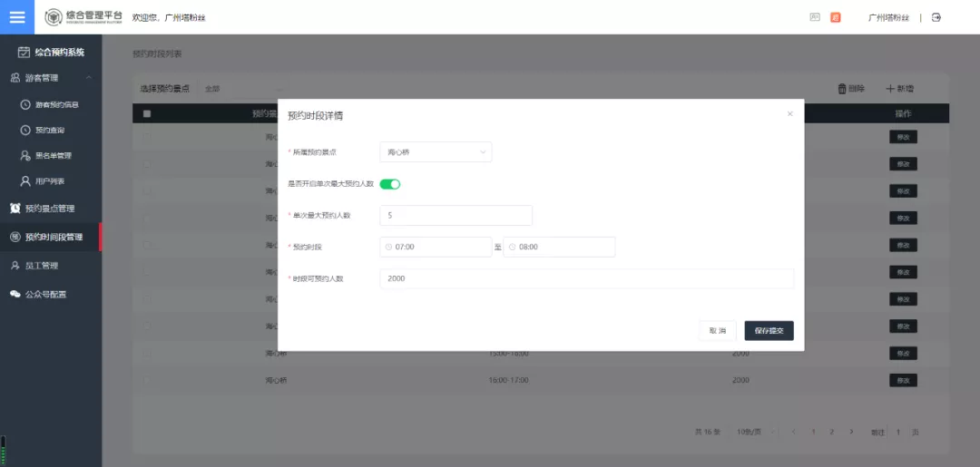Go to 预约景点管理
Image resolution: width=980 pixels, height=467 pixels.
pyautogui.click(x=51, y=209)
